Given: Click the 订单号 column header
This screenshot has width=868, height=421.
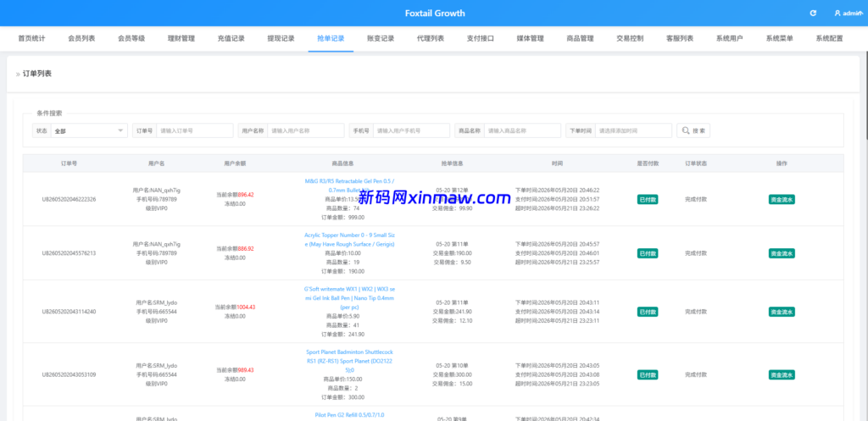Looking at the screenshot, I should click(70, 163).
